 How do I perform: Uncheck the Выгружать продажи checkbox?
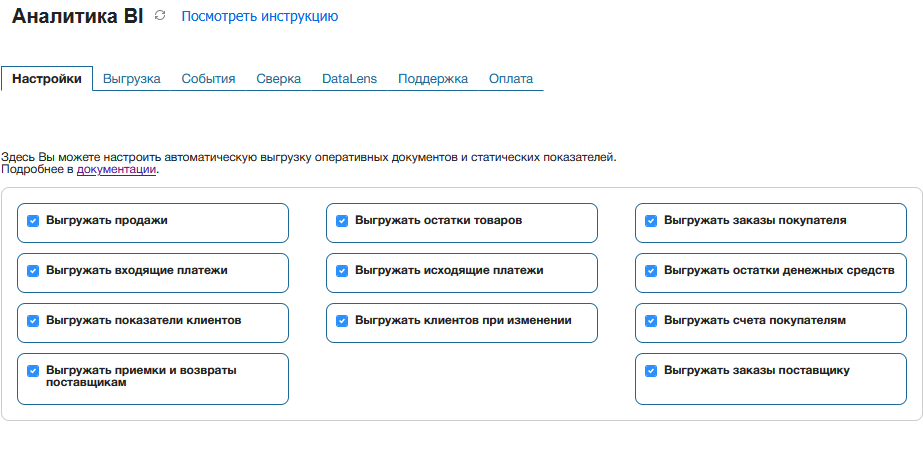click(33, 221)
